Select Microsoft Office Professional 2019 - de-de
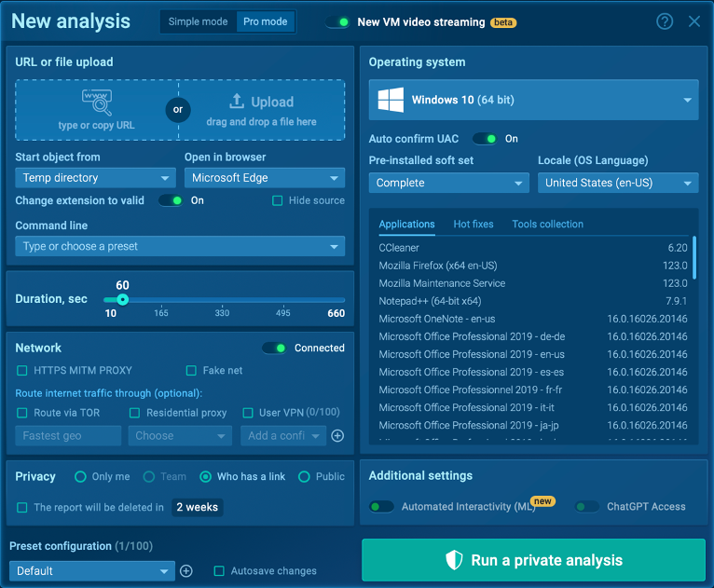The width and height of the screenshot is (714, 588). (533, 336)
